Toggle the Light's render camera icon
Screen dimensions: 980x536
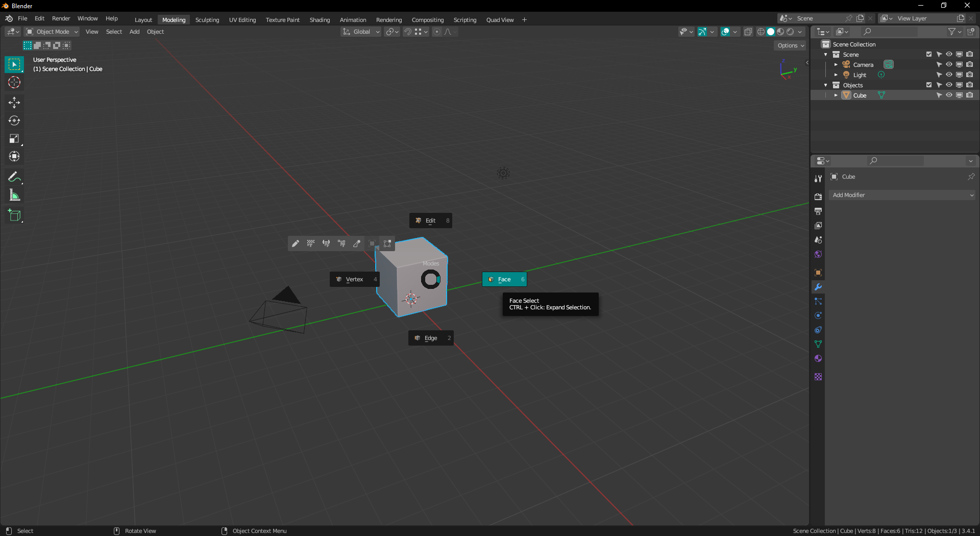(x=970, y=75)
